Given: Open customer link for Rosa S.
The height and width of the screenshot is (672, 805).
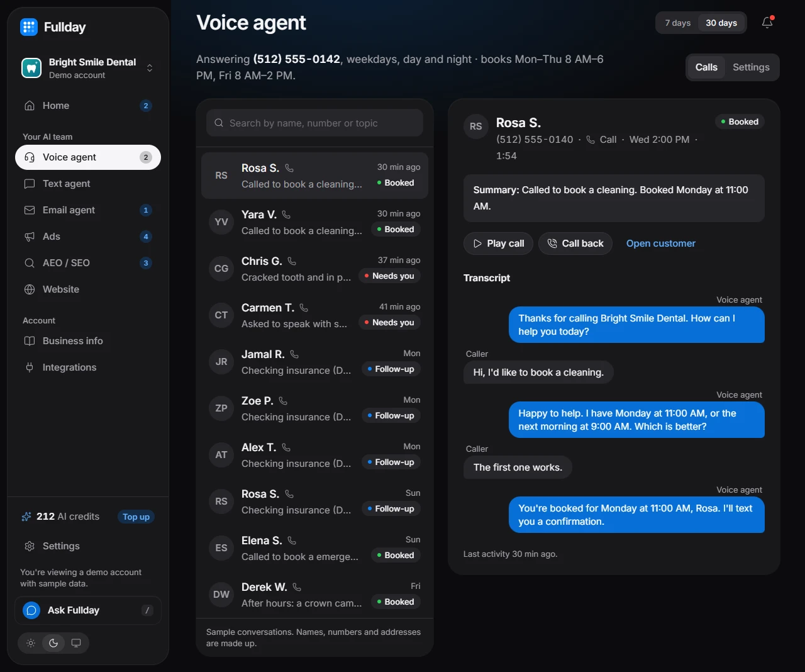Looking at the screenshot, I should coord(661,244).
